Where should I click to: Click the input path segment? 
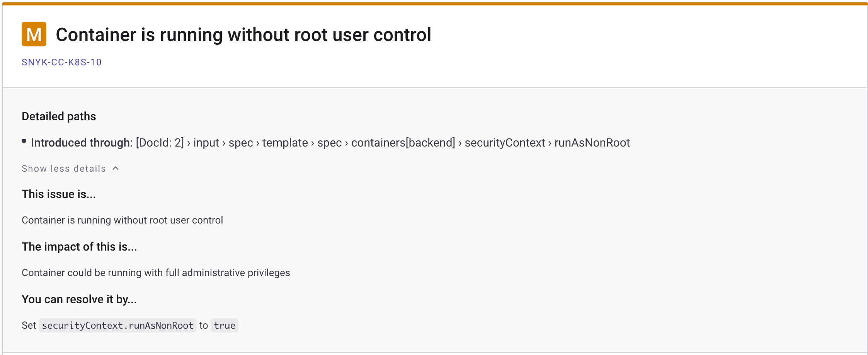coord(206,143)
